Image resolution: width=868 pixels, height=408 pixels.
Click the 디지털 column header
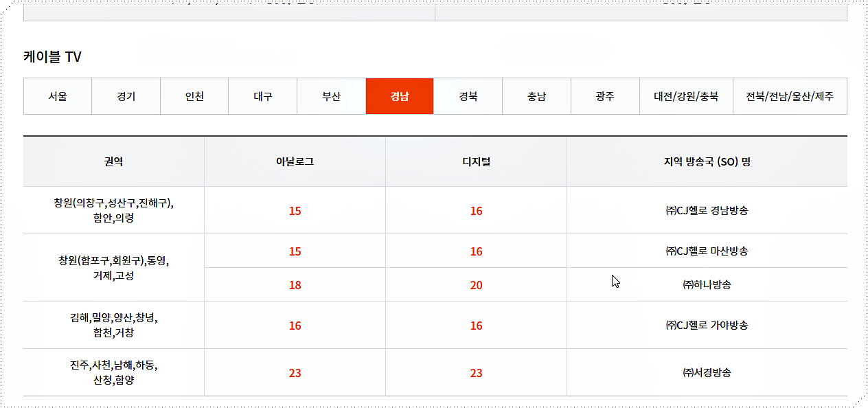click(x=476, y=161)
